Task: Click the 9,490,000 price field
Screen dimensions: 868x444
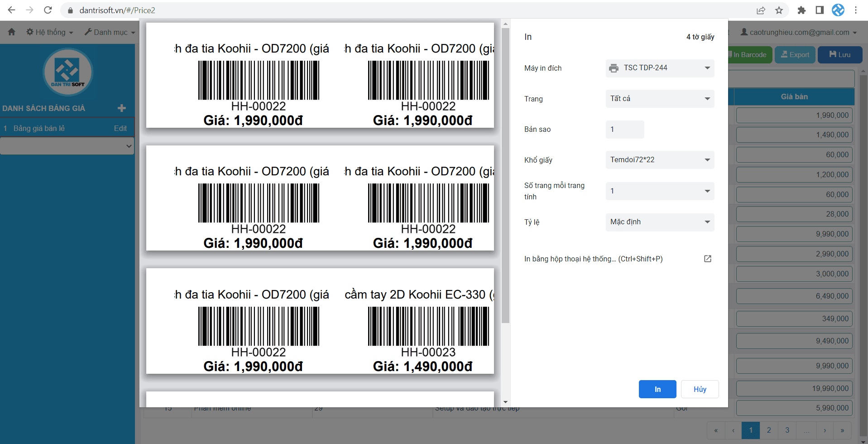Action: point(794,341)
